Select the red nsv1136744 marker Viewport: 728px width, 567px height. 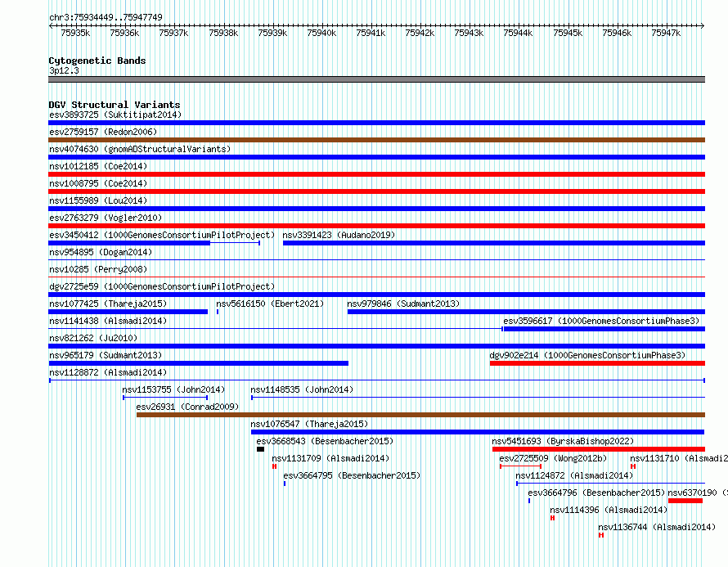click(x=601, y=535)
